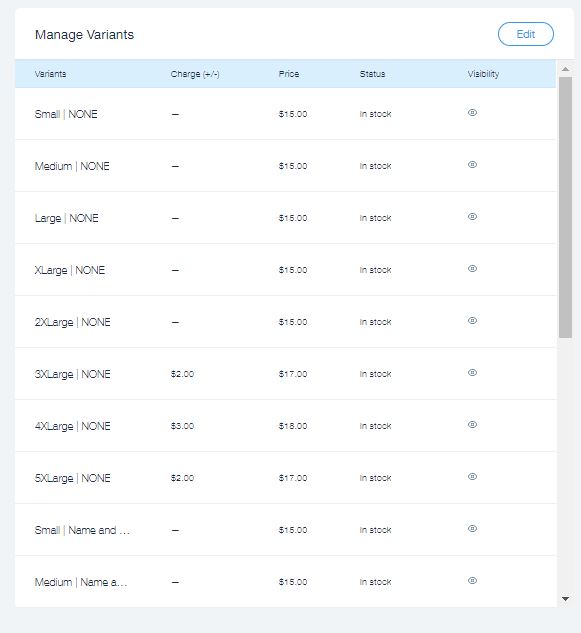Open the Edit button for variants

526,34
